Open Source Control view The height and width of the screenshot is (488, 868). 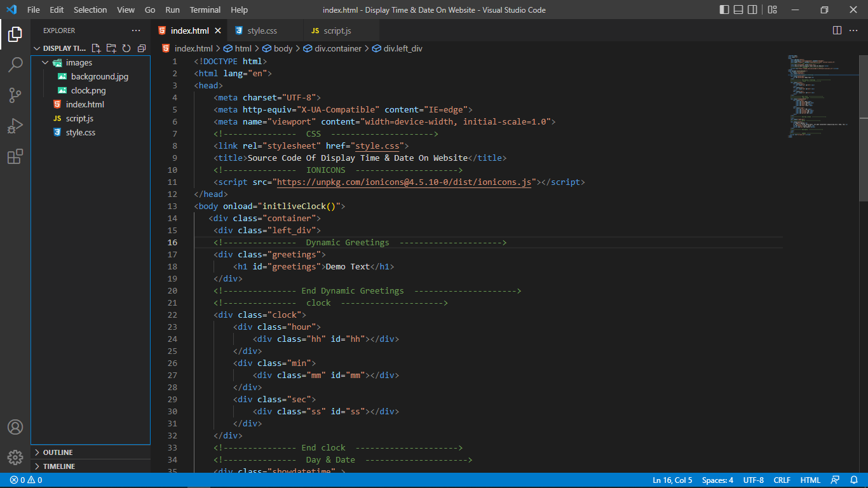tap(15, 95)
